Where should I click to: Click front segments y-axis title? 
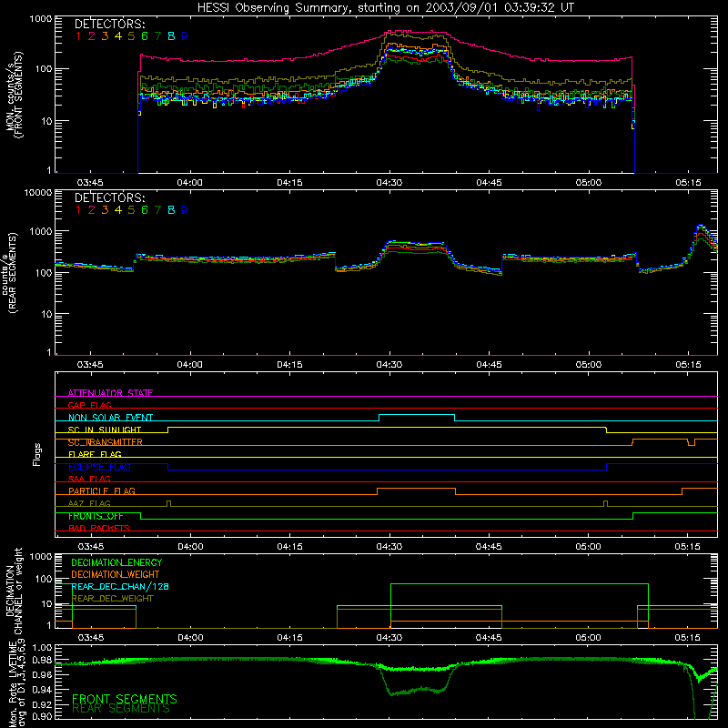click(x=14, y=95)
